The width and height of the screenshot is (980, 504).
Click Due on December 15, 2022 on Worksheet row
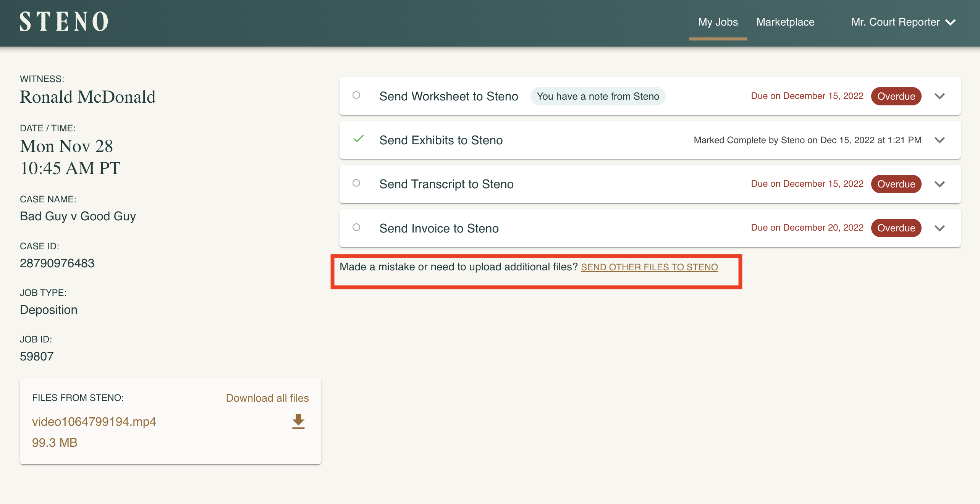pos(807,96)
